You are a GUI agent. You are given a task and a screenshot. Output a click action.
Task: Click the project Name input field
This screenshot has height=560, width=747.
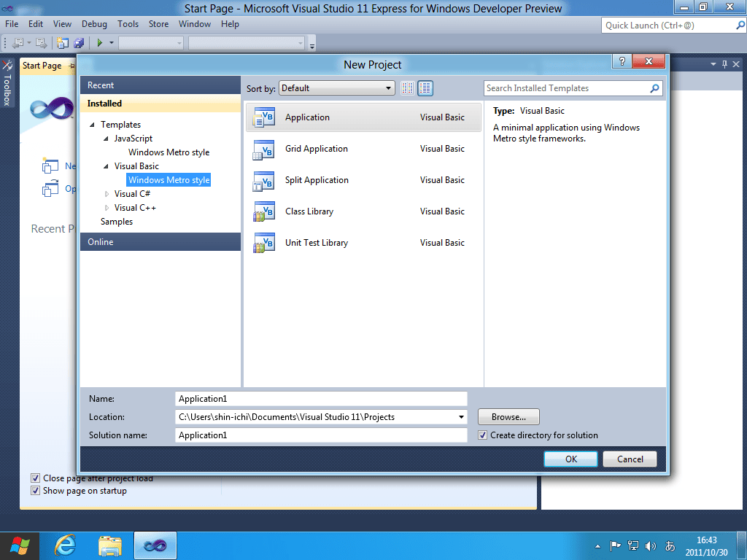[321, 399]
